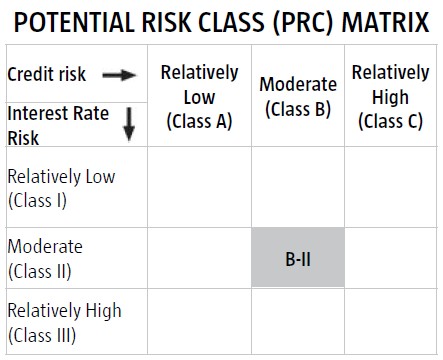Select the Relatively High (Class III) row label

64,323
